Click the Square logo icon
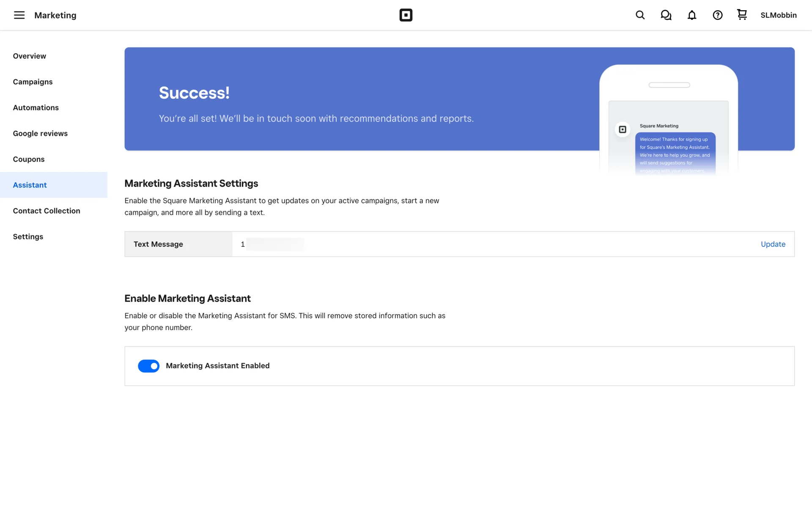This screenshot has width=812, height=508. (x=406, y=15)
